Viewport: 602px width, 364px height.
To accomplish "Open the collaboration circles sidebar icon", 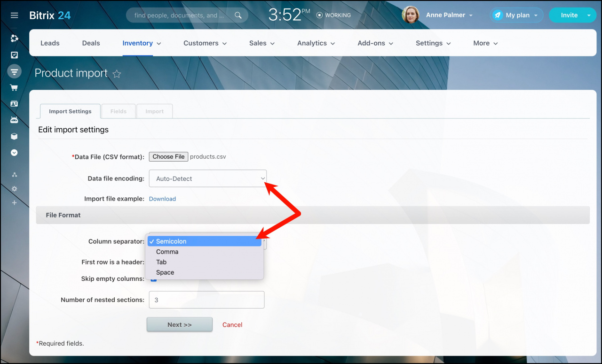I will point(14,39).
